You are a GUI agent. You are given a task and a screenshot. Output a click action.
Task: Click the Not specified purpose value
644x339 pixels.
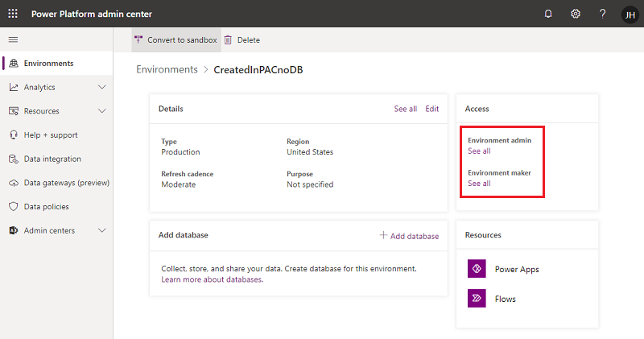point(310,184)
